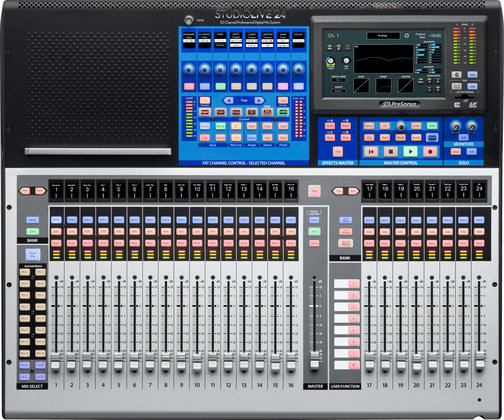Go to next Fat Channel page arrow

click(x=259, y=100)
